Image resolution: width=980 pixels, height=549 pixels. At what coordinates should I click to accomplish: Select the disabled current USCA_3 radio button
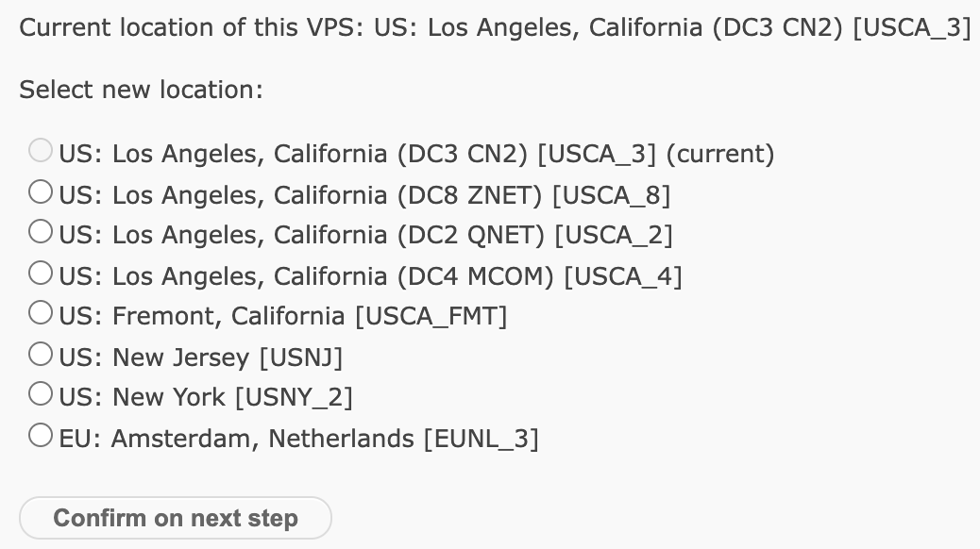coord(41,151)
